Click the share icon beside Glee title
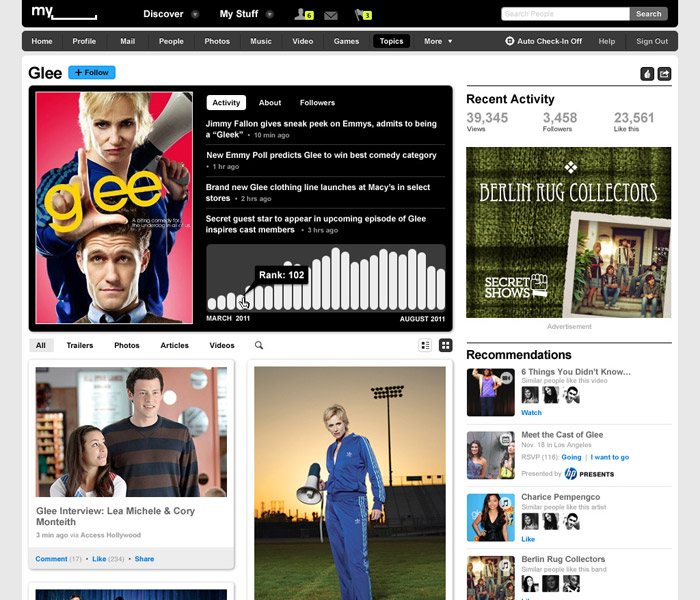 (x=664, y=74)
